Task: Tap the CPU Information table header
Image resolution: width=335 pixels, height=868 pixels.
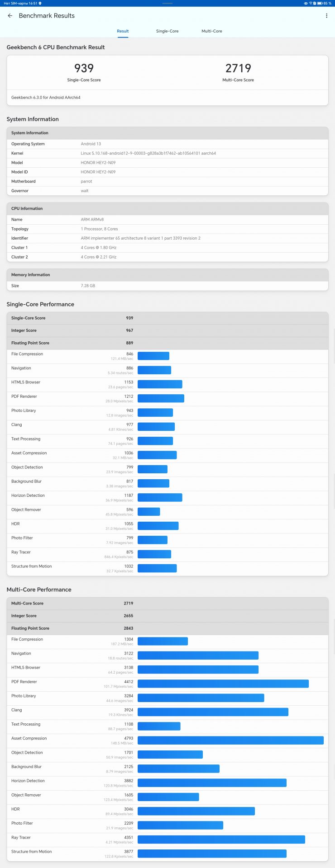Action: point(167,208)
